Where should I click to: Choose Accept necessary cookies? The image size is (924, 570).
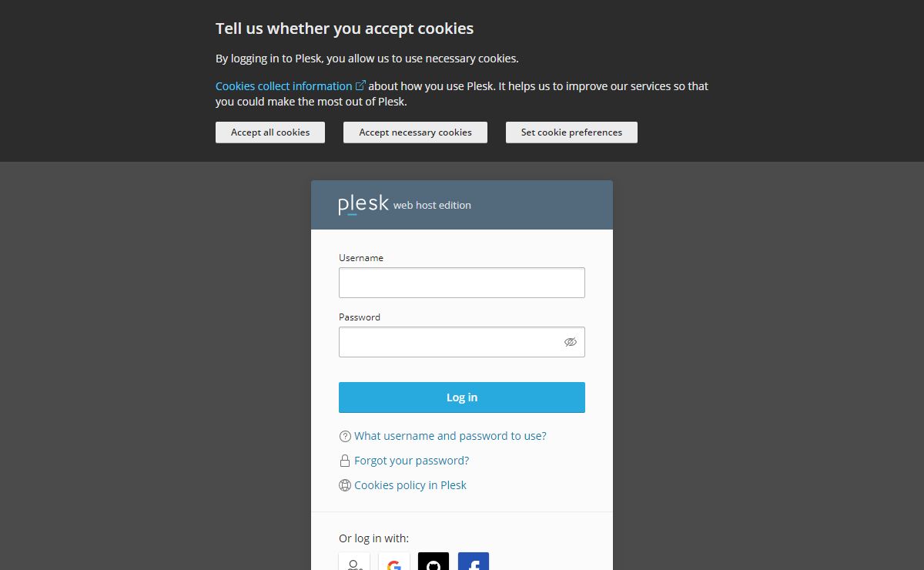point(415,132)
